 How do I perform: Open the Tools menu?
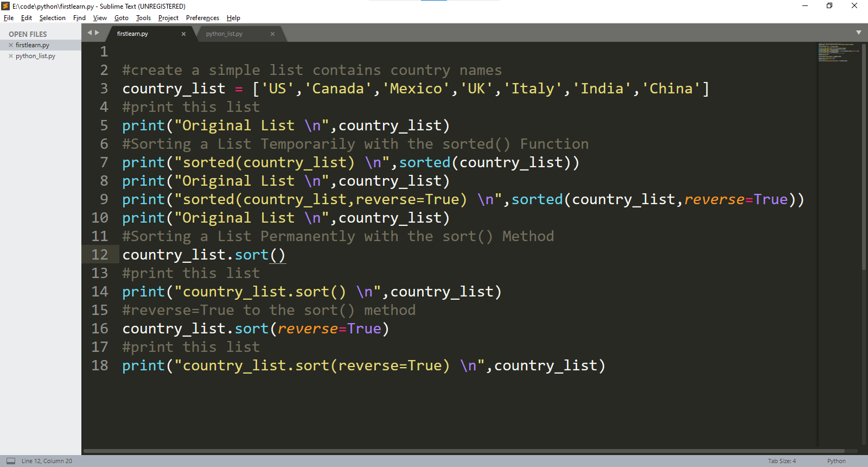click(143, 18)
